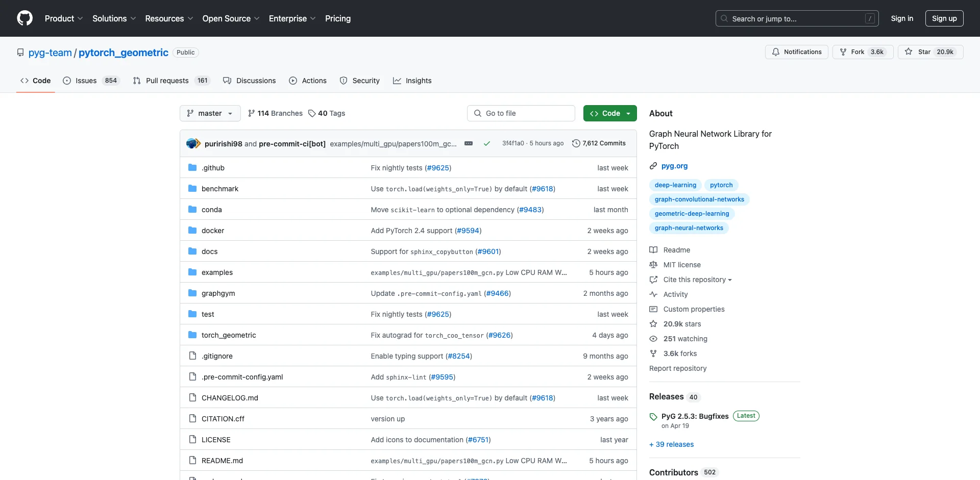Click the green check status icon

(487, 143)
